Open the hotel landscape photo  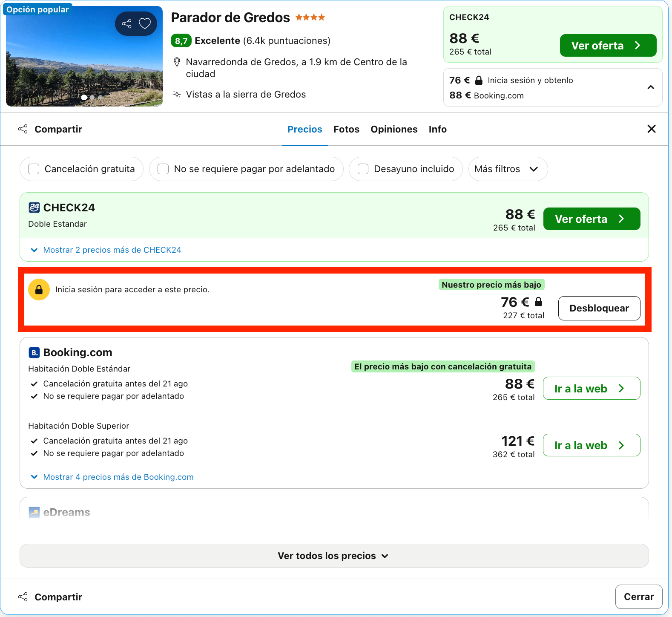[84, 56]
